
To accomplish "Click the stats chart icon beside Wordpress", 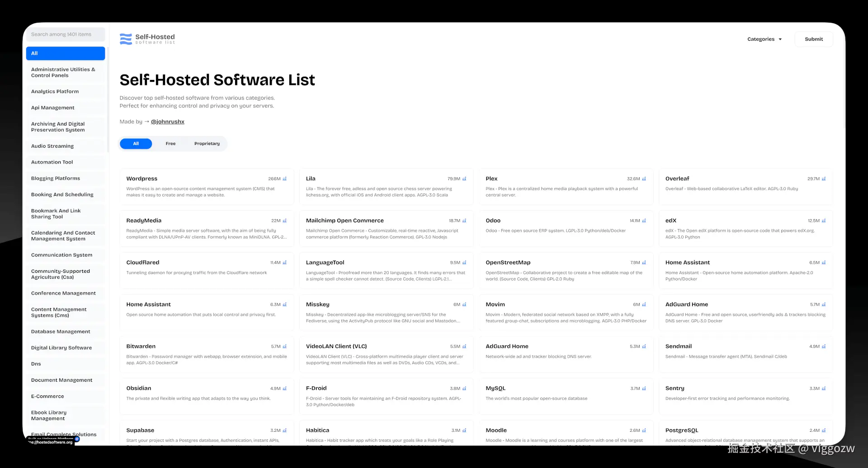I will tap(284, 179).
